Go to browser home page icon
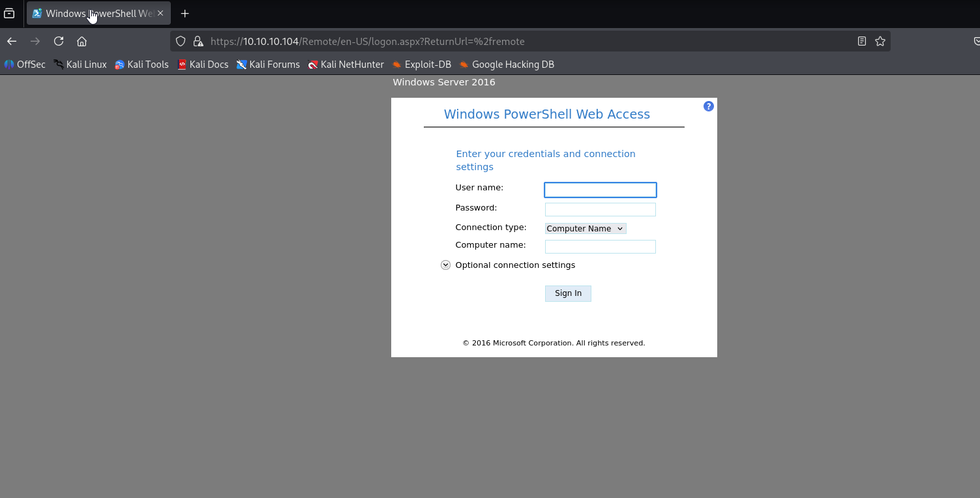Screen dimensions: 980x498 pyautogui.click(x=82, y=41)
